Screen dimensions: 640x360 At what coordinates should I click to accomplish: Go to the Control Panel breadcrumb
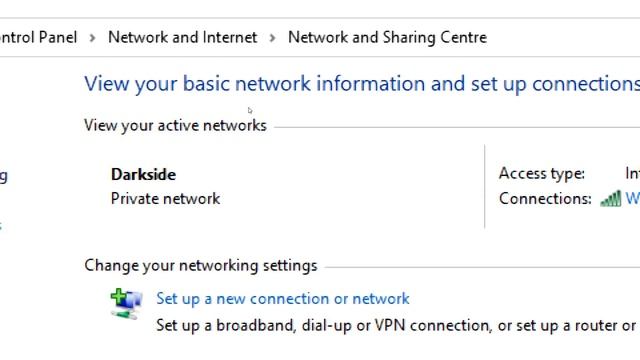(38, 38)
